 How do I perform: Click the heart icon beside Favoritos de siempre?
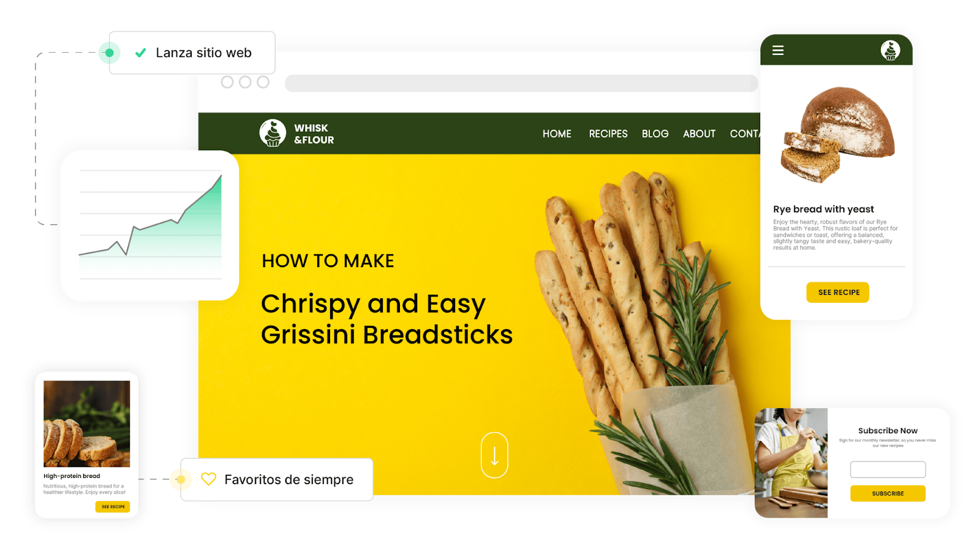coord(209,479)
